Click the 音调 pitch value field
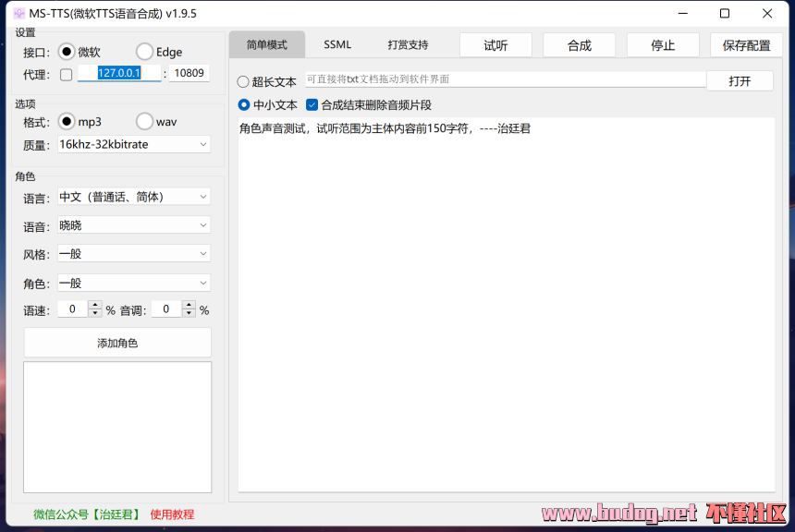Viewport: 795px width, 532px height. (166, 309)
